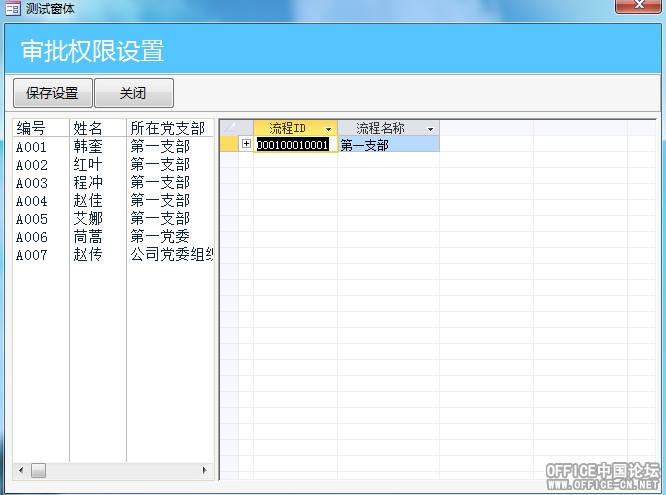This screenshot has width=666, height=495.
Task: Click 第一支部 in the A003 row
Action: tap(160, 182)
